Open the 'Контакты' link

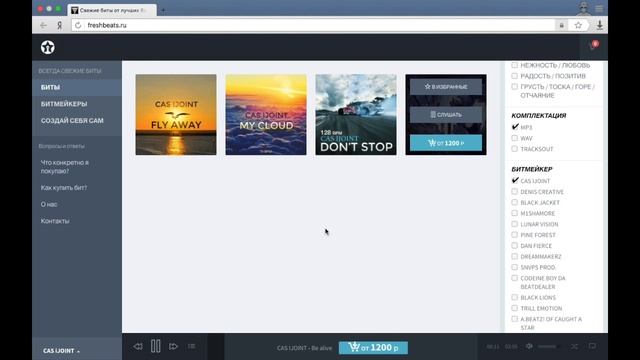point(55,221)
